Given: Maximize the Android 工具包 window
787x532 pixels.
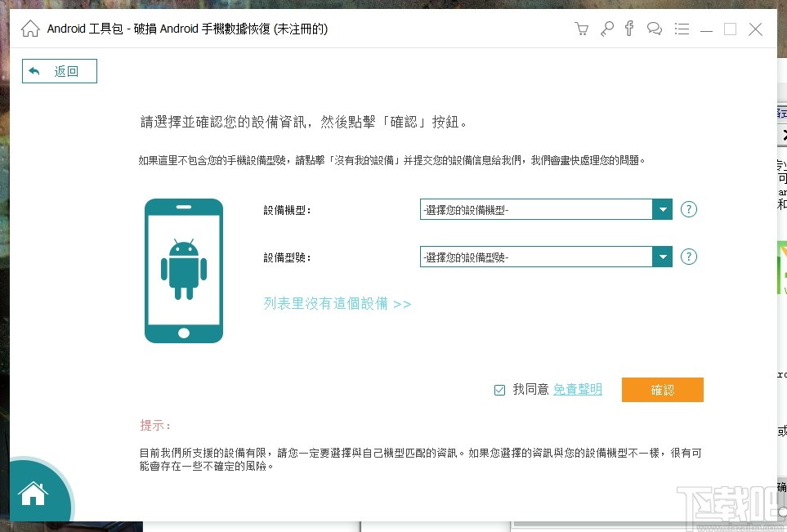Looking at the screenshot, I should [x=731, y=29].
